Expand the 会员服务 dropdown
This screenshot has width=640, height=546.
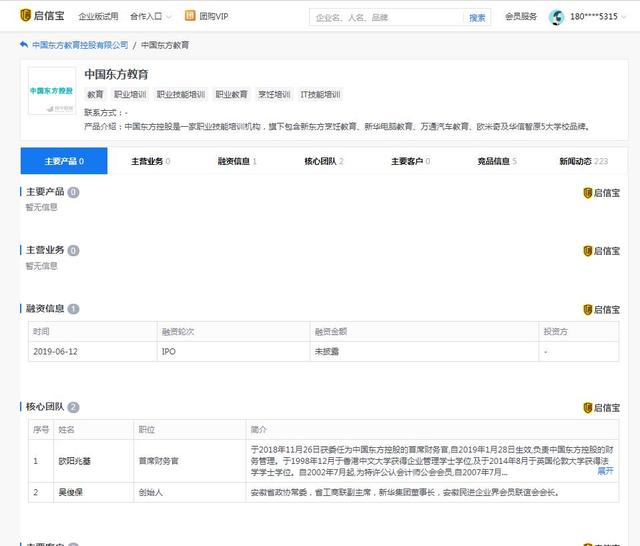coord(521,17)
